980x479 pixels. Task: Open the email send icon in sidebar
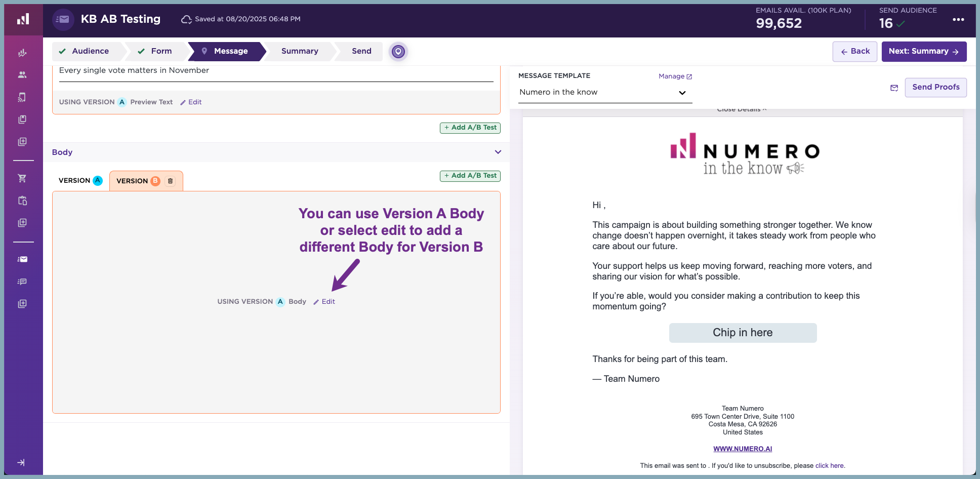pyautogui.click(x=22, y=259)
